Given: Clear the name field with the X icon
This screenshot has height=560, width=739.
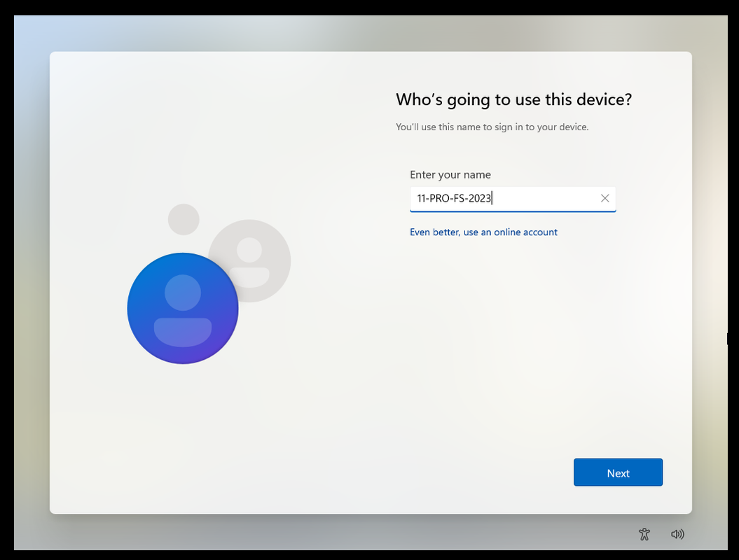Looking at the screenshot, I should point(605,198).
